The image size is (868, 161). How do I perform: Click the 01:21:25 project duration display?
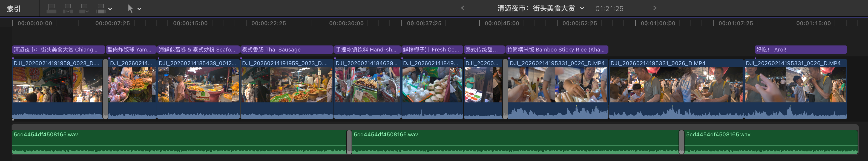pos(609,8)
